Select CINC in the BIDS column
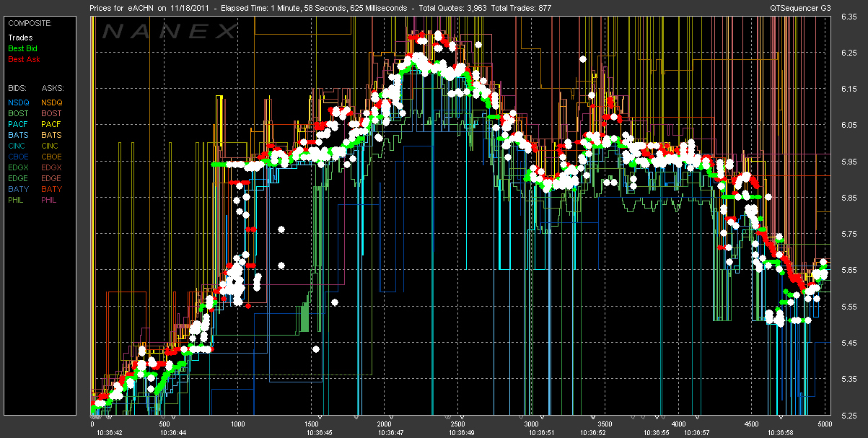The height and width of the screenshot is (438, 868). click(18, 146)
